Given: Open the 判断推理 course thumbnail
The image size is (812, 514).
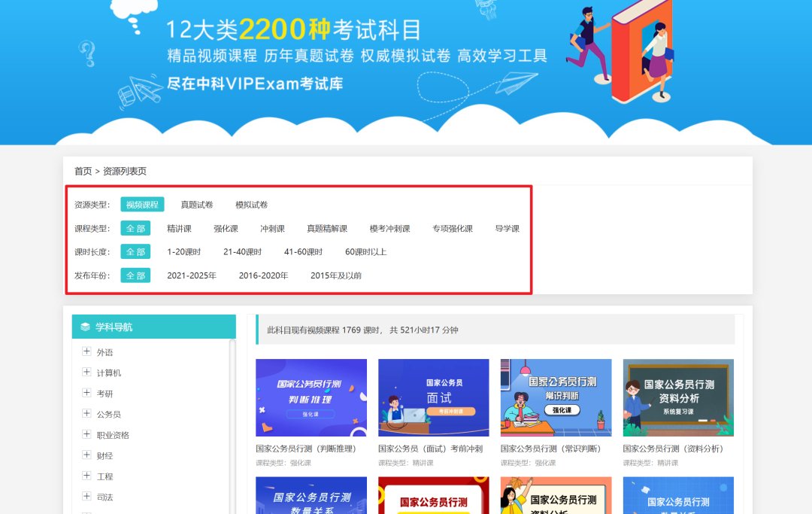Looking at the screenshot, I should point(311,398).
